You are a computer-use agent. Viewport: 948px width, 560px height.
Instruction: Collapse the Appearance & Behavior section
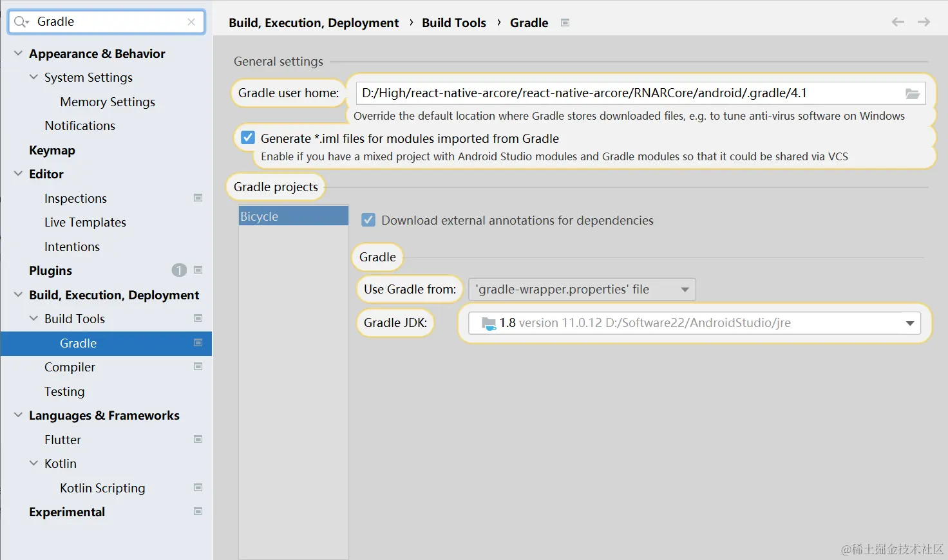(18, 53)
